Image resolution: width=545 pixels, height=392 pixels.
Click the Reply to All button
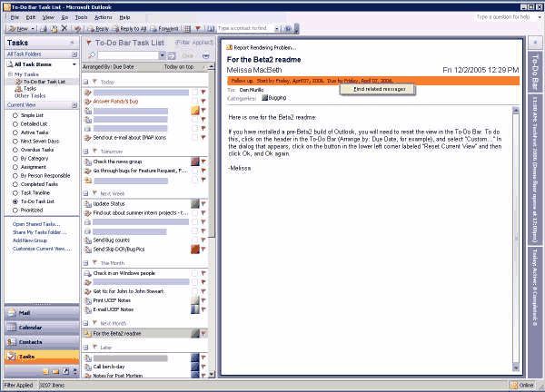pos(129,29)
